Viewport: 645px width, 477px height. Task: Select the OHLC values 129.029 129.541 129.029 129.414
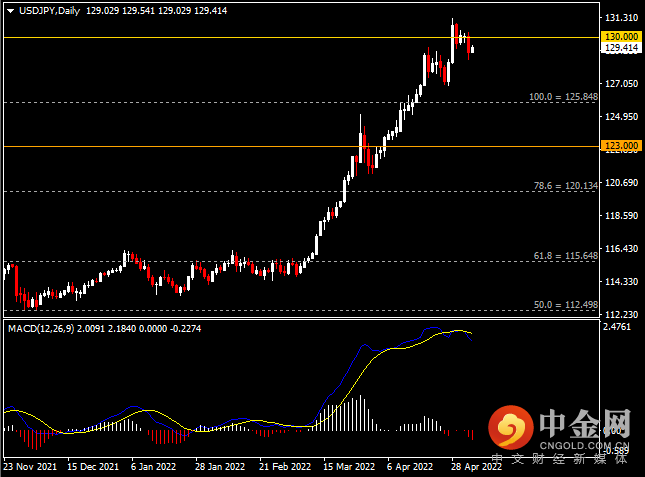pos(156,11)
